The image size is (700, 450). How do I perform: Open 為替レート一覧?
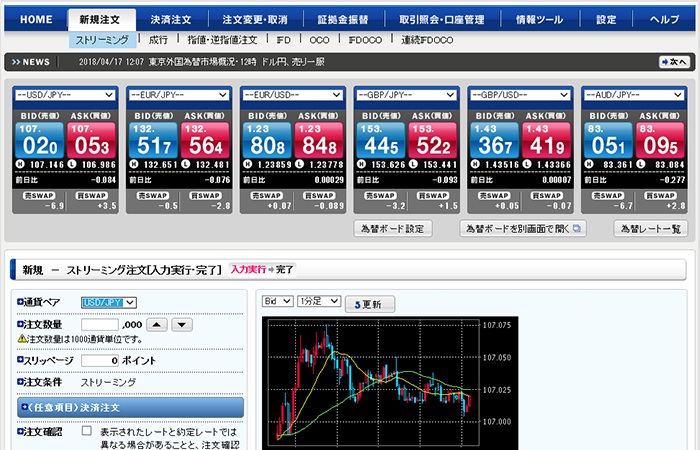click(x=650, y=229)
